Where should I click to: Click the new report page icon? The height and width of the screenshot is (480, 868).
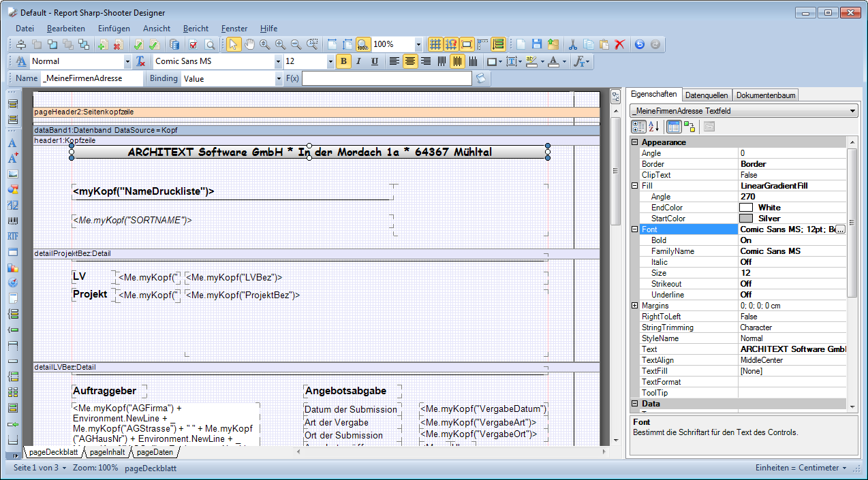(x=521, y=44)
